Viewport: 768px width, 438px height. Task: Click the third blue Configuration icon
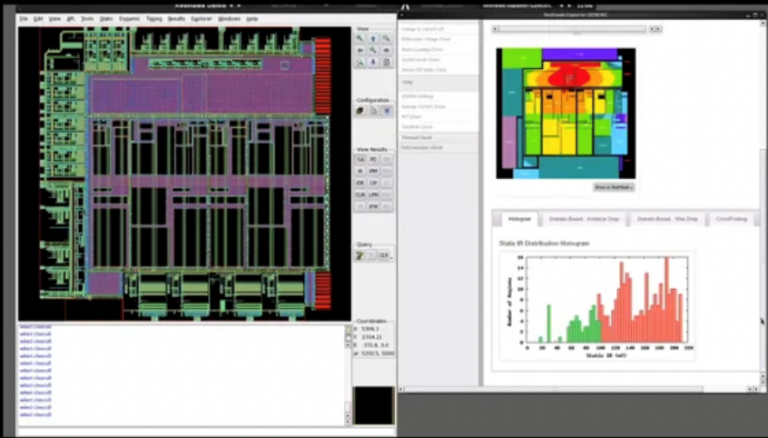click(x=386, y=111)
